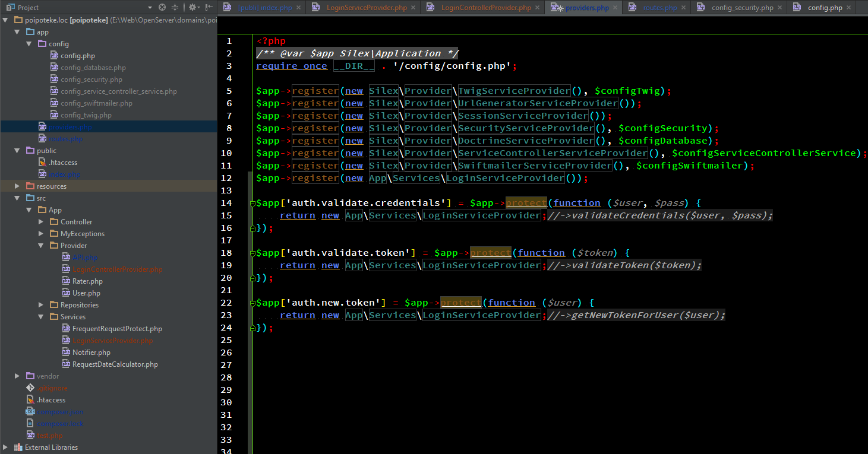Viewport: 868px width, 454px height.
Task: Click the fold end marker at line 20
Action: [252, 278]
